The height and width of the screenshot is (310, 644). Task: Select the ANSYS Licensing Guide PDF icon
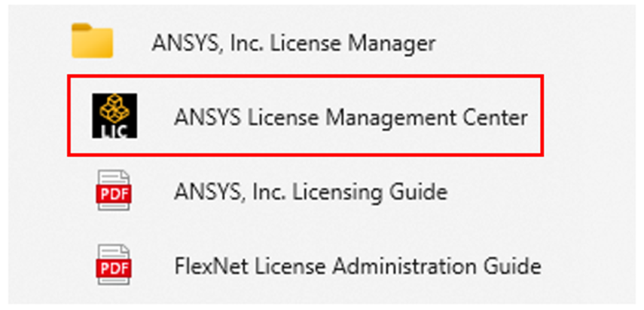coord(114,191)
